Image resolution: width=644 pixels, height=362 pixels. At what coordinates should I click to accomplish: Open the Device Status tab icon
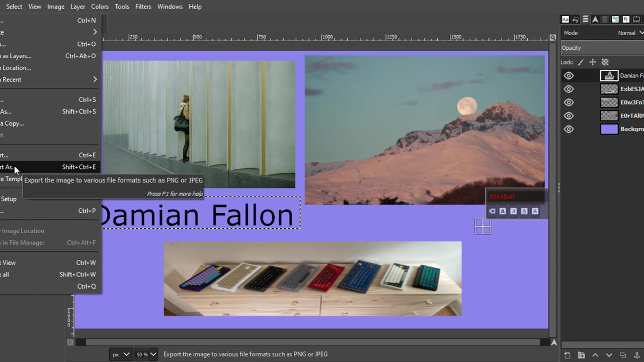pyautogui.click(x=636, y=19)
